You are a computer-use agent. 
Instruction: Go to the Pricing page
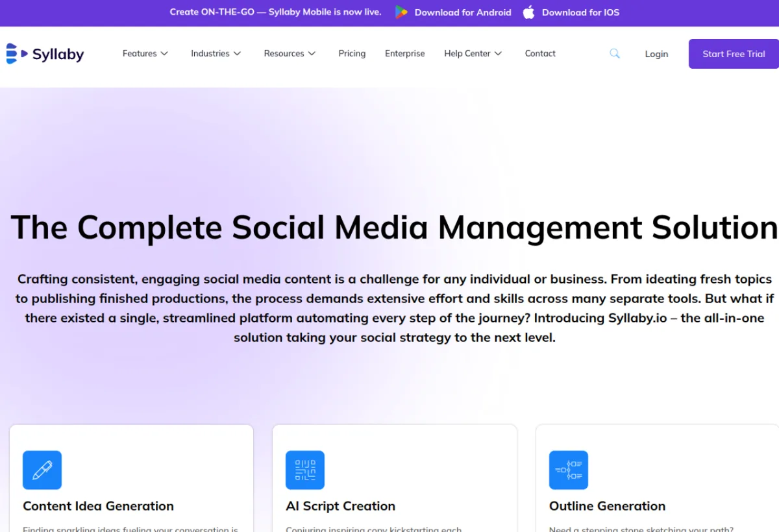pyautogui.click(x=352, y=54)
